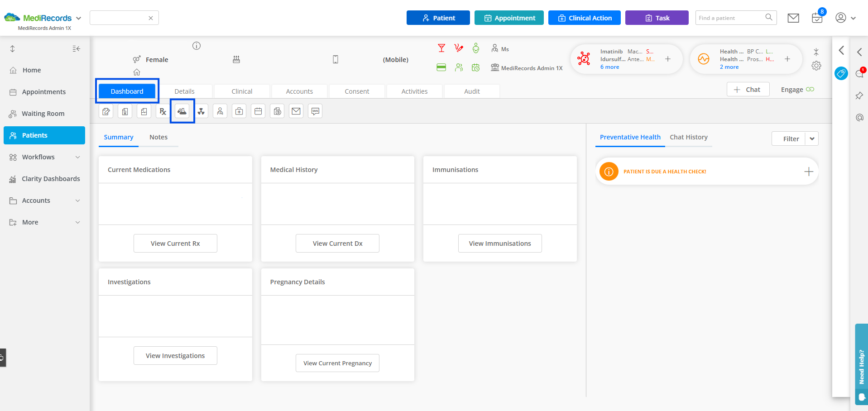Open the blue tag icon in right panel
The image size is (868, 411).
(841, 73)
